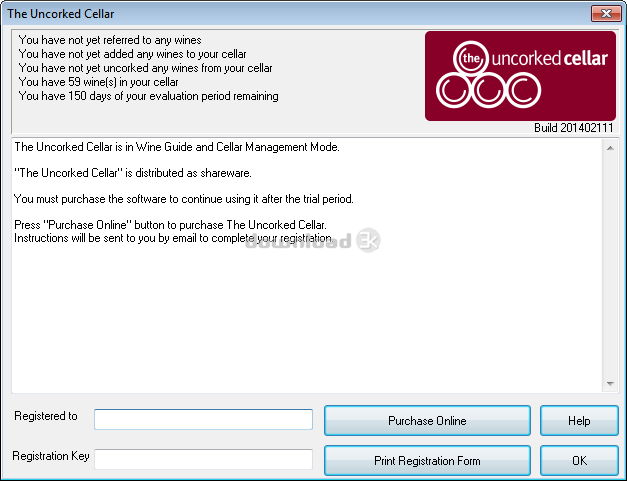Click the "distributed as shareware" line
Image resolution: width=627 pixels, height=481 pixels.
(x=133, y=173)
